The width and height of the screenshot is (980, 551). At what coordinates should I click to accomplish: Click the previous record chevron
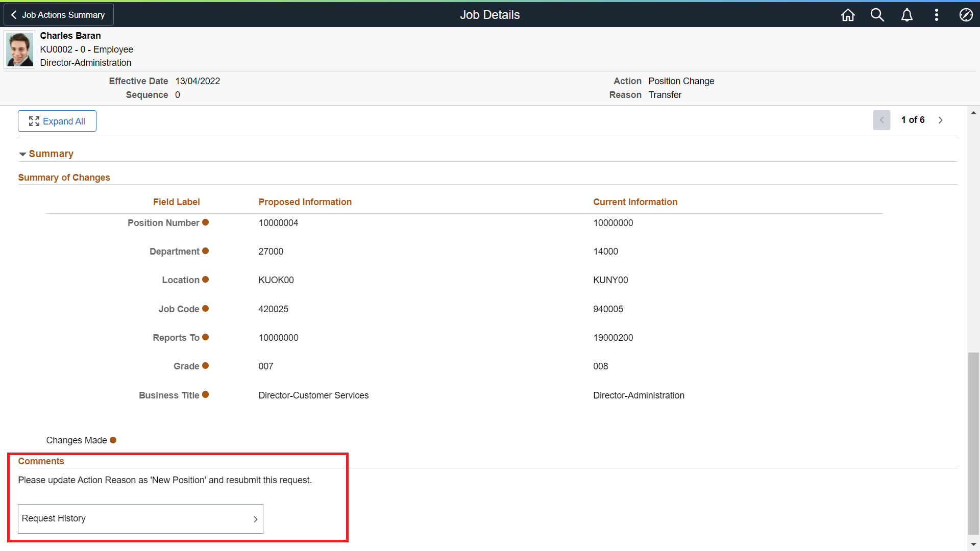click(x=881, y=120)
